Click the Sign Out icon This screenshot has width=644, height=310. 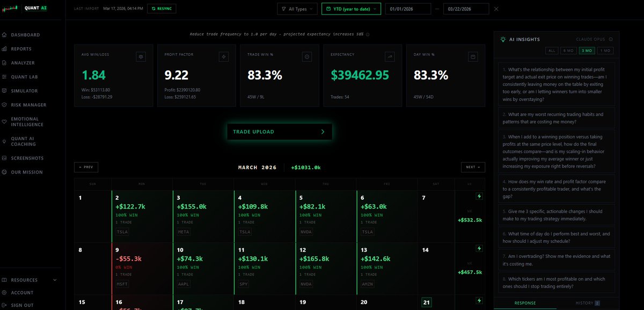(x=4, y=305)
